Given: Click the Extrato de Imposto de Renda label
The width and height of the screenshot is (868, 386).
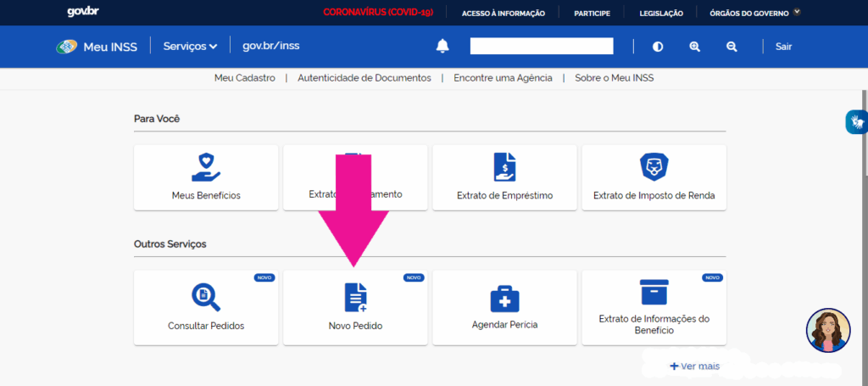Looking at the screenshot, I should click(654, 195).
